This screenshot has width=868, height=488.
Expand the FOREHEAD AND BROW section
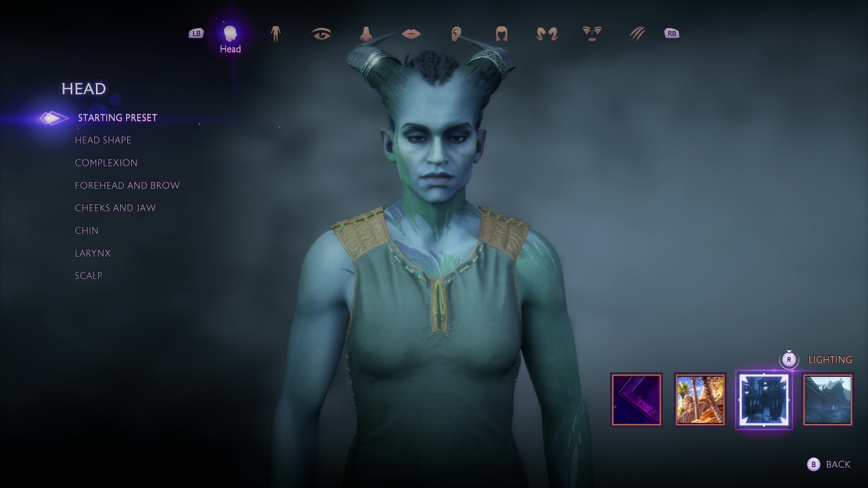(127, 185)
